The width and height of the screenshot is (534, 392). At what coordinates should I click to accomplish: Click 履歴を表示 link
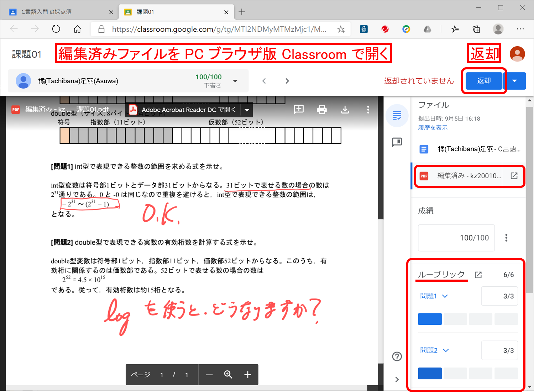point(433,128)
